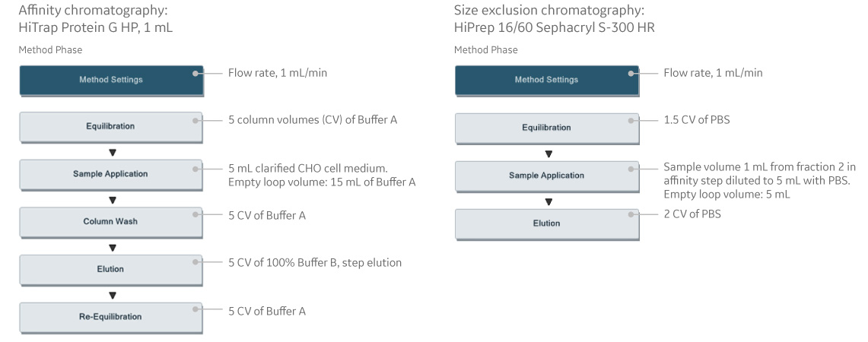
Task: Click callout dot on affinity Method Settings
Action: pyautogui.click(x=196, y=74)
